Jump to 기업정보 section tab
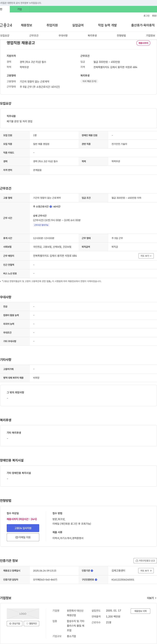 pos(150,36)
